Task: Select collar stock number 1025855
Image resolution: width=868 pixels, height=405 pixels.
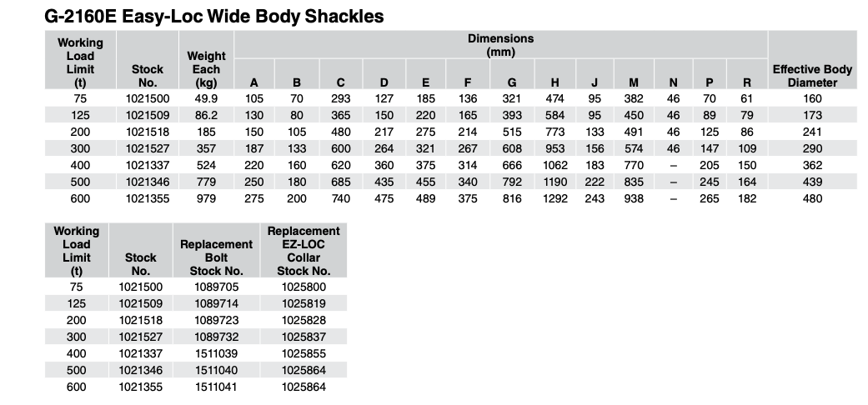Action: [x=303, y=353]
